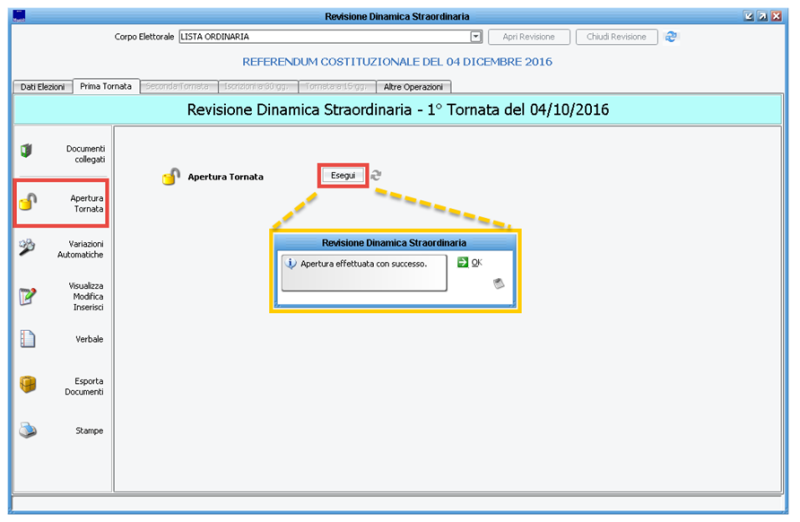Click the Apri Revisione button
This screenshot has height=522, width=800.
pyautogui.click(x=529, y=37)
